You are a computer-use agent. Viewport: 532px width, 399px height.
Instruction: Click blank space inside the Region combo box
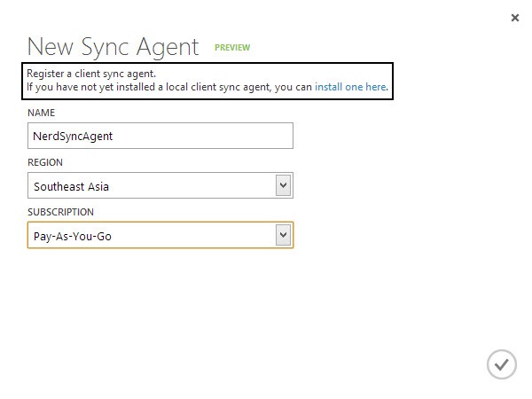coord(192,185)
